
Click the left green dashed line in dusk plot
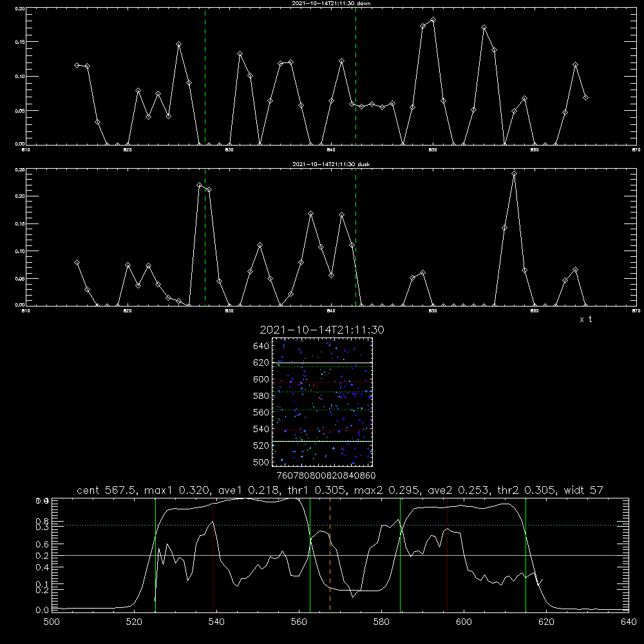point(205,238)
